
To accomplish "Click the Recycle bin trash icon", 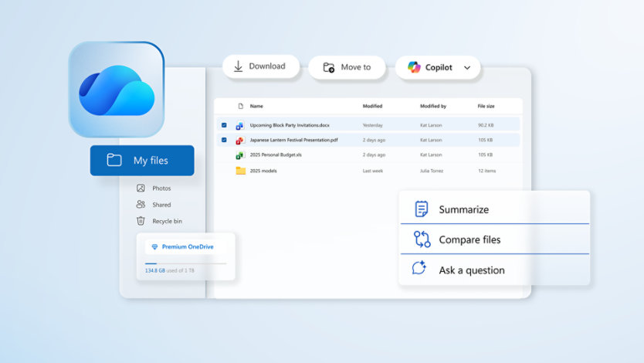I will point(141,221).
